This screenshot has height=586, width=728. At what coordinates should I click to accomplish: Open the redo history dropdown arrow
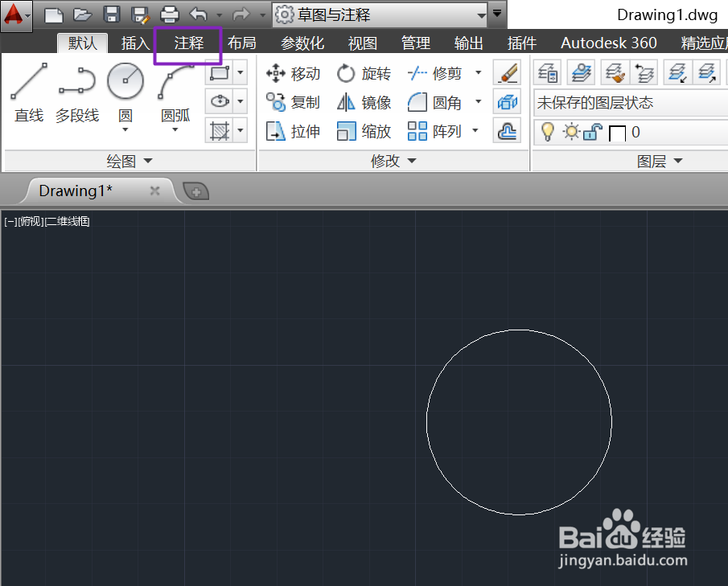tap(262, 15)
